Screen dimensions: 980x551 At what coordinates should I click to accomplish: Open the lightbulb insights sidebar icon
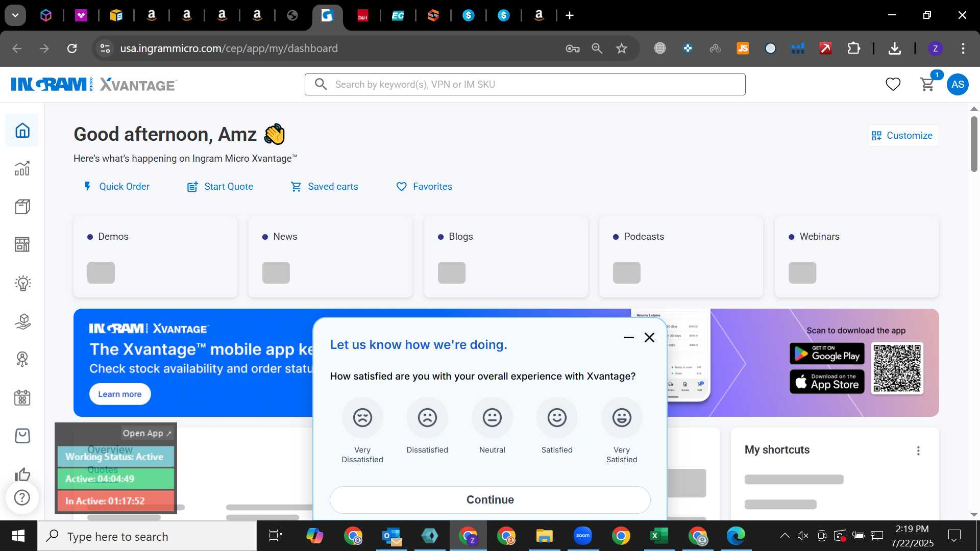pyautogui.click(x=22, y=283)
